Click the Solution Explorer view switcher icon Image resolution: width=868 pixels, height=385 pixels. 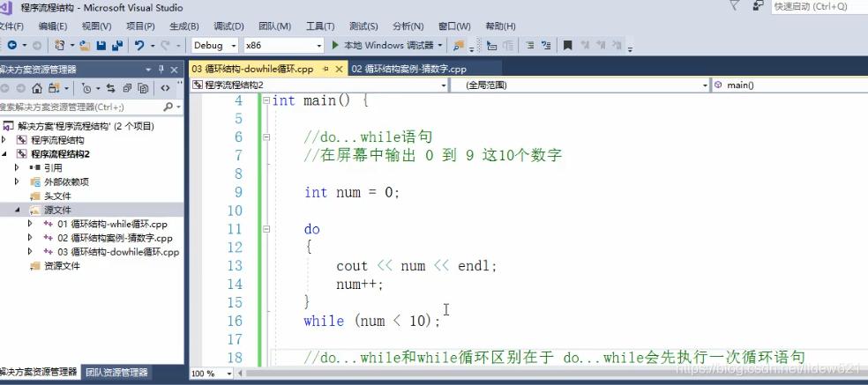tap(54, 88)
